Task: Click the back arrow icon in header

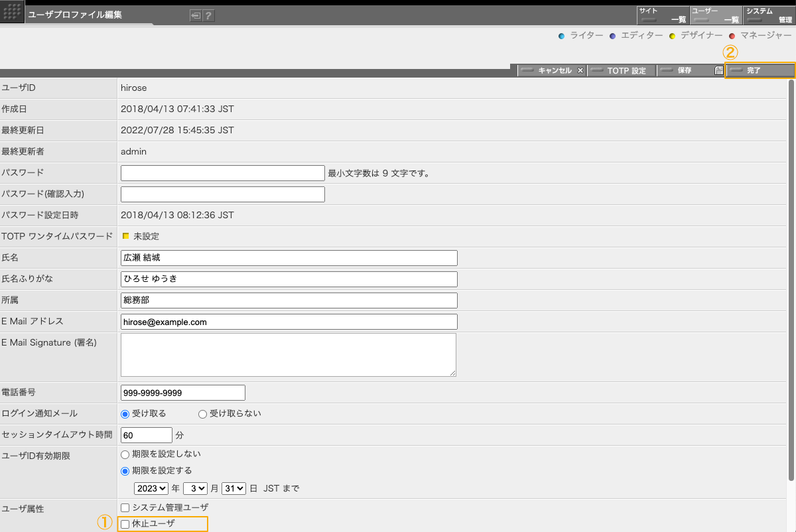Action: click(195, 16)
